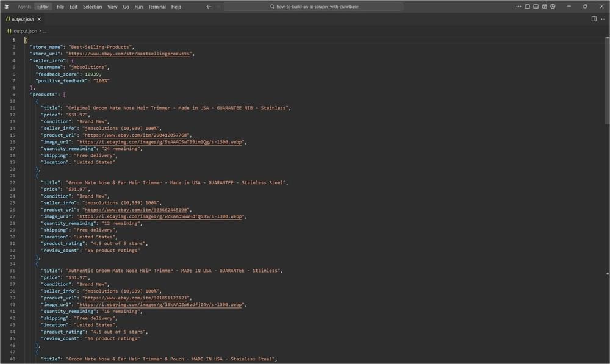This screenshot has width=610, height=364.
Task: Open the first ebayimg image URL
Action: coord(161,141)
